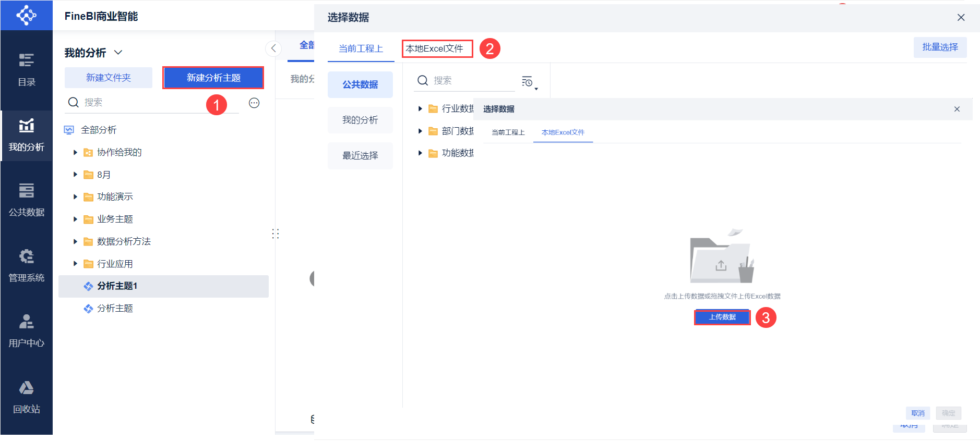Open 公共数据 in the left sidebar
This screenshot has width=980, height=441.
click(27, 200)
